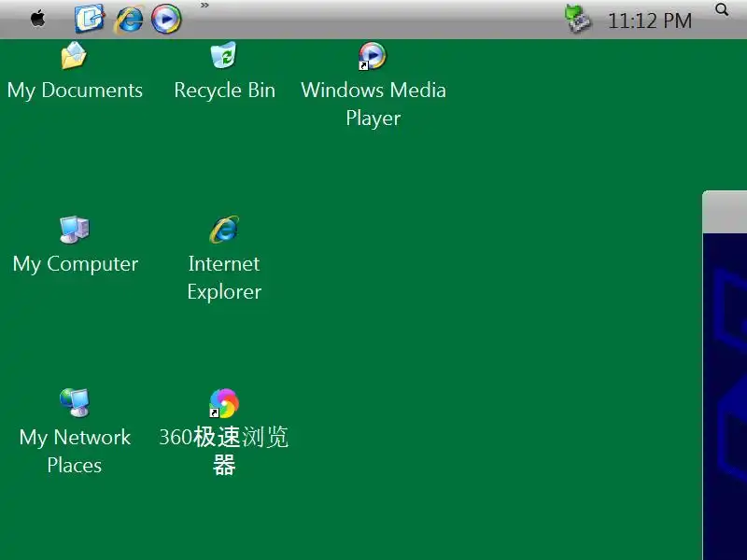Click the 360极速浏览器 label text

[x=224, y=451]
